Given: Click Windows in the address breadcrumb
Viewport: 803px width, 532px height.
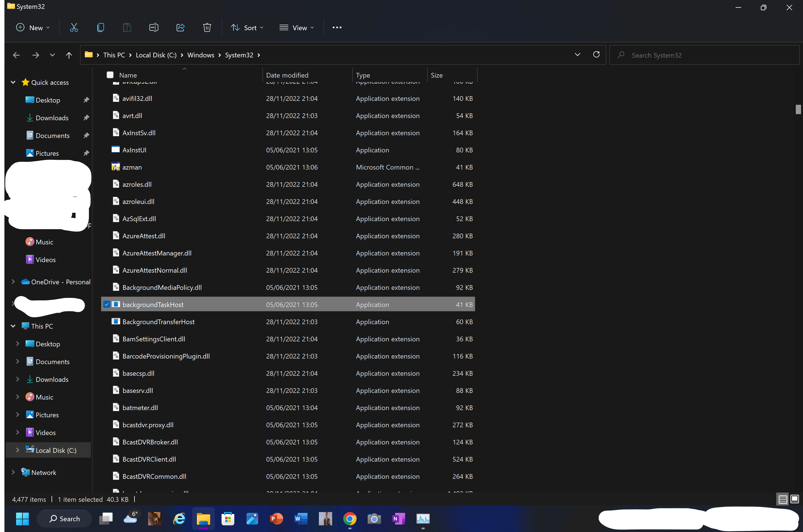Looking at the screenshot, I should [201, 55].
